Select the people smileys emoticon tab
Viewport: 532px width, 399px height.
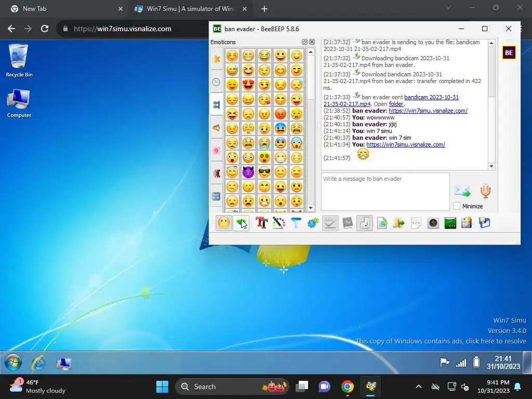pos(217,104)
